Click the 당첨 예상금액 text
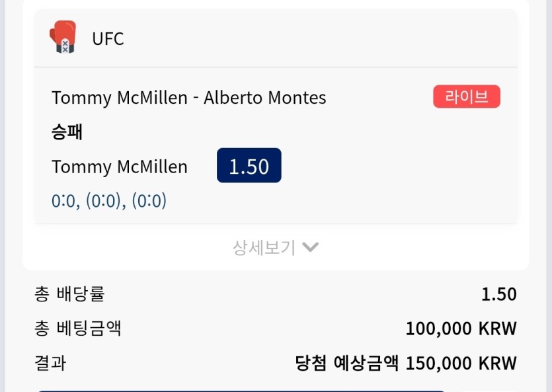 tap(347, 363)
